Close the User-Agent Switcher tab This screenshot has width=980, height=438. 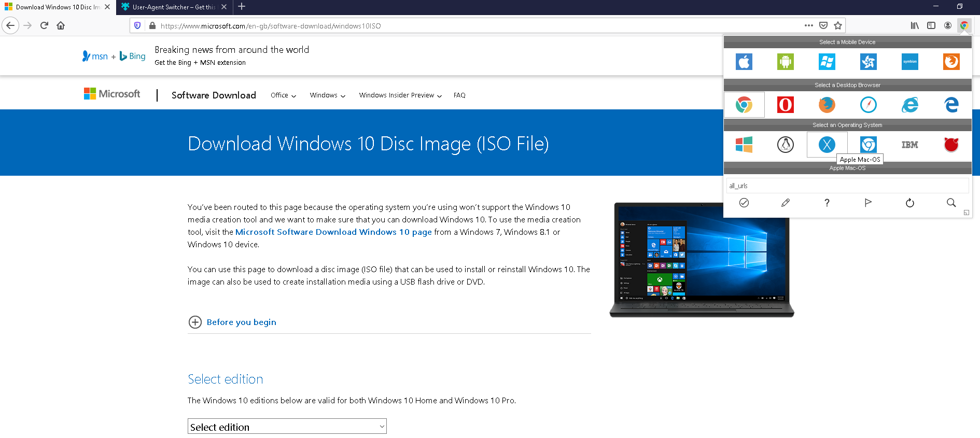pyautogui.click(x=224, y=7)
